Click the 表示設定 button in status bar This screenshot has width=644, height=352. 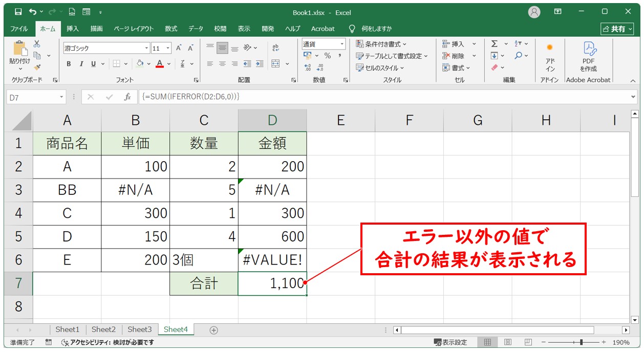tap(450, 342)
